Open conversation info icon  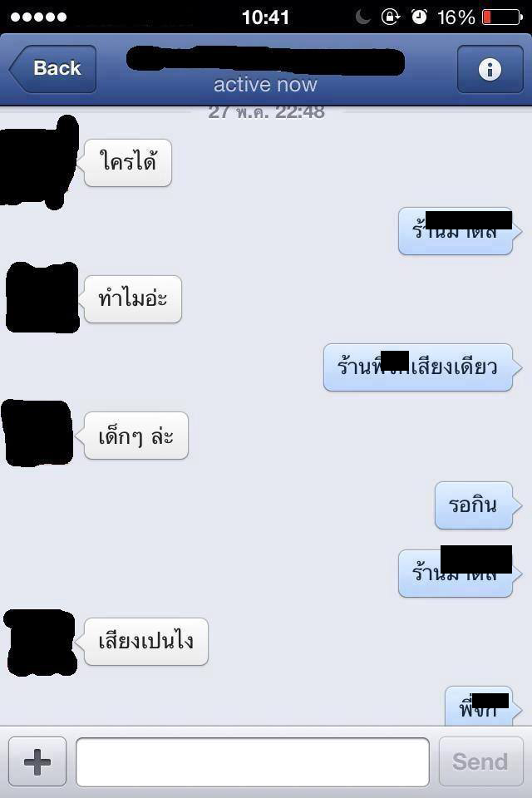tap(490, 69)
